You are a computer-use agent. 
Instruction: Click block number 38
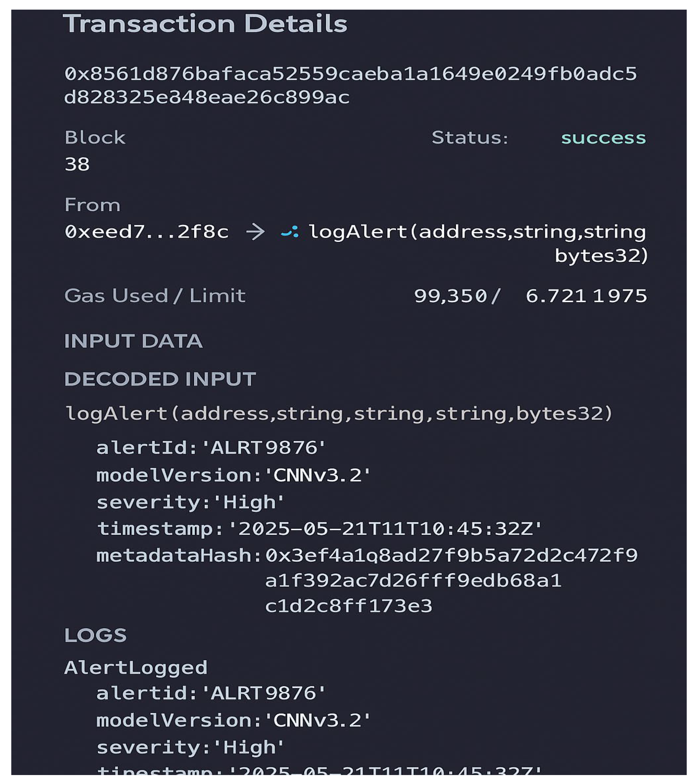[77, 164]
